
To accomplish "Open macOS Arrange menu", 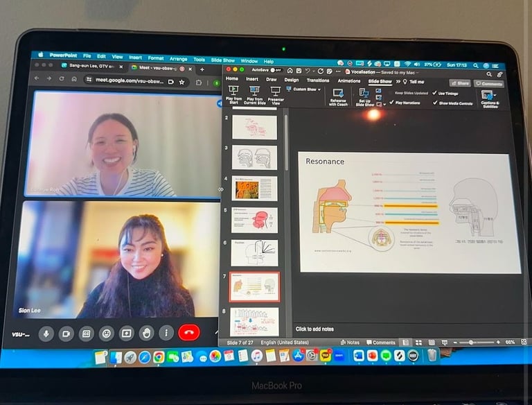I will pos(178,59).
